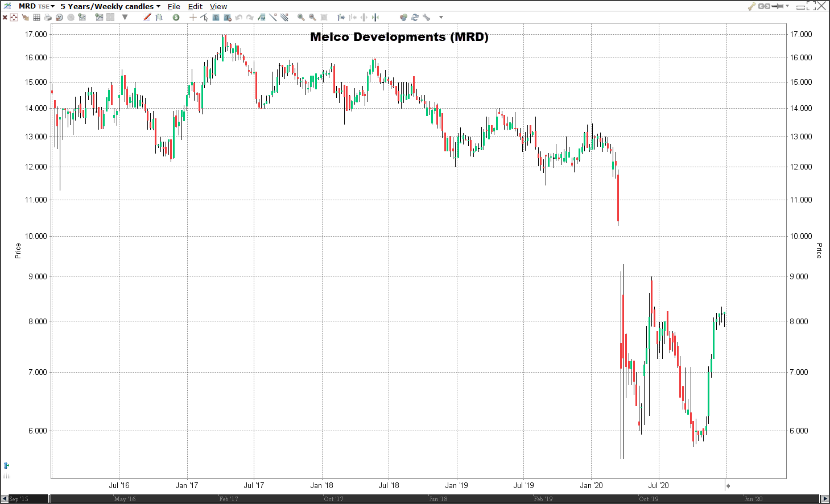Toggle the pushpin pin-window icon
Screen dimensions: 830x504
click(778, 6)
